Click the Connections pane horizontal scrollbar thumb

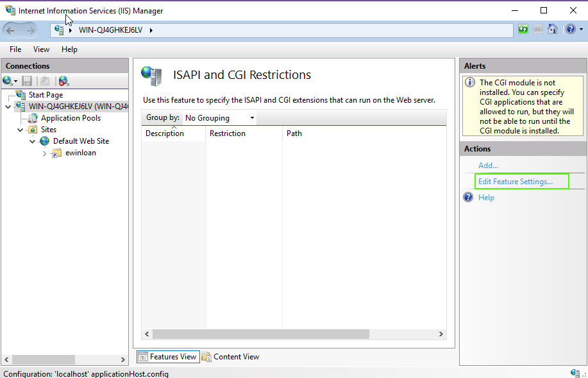44,359
